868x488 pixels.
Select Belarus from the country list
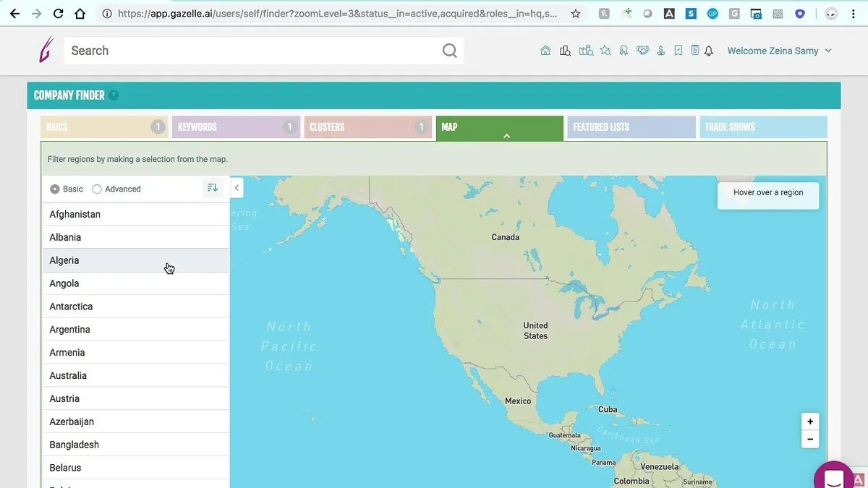click(135, 468)
